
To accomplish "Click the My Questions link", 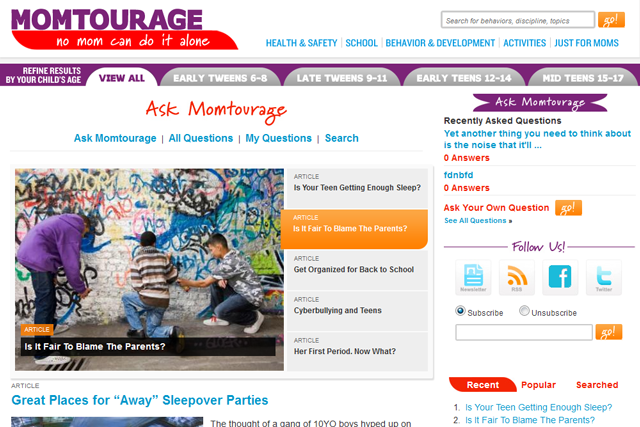I will 278,138.
